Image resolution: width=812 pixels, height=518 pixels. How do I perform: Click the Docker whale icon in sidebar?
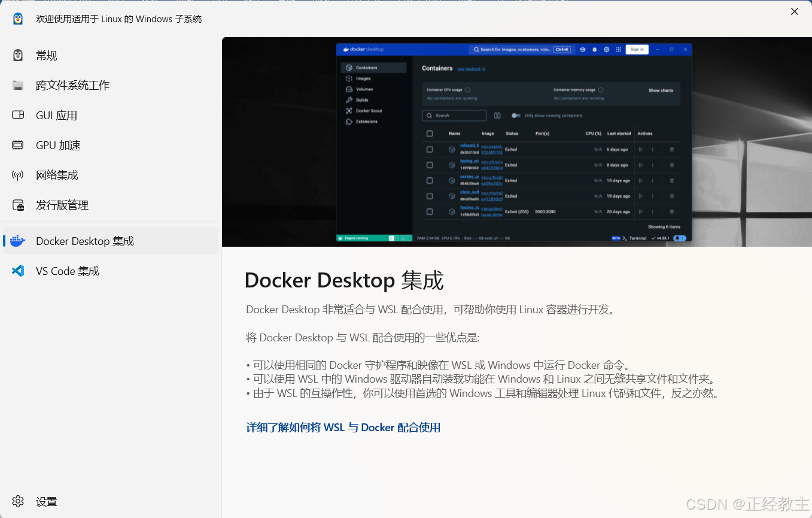(x=18, y=241)
